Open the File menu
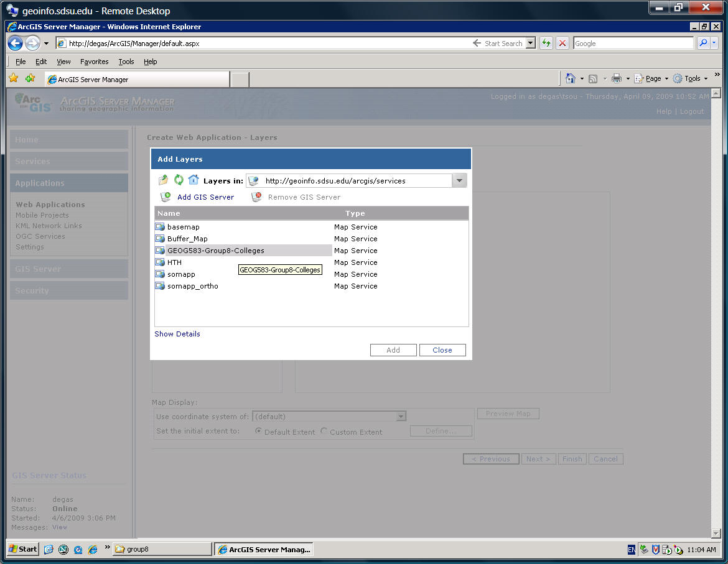Viewport: 728px width, 564px height. pyautogui.click(x=21, y=62)
